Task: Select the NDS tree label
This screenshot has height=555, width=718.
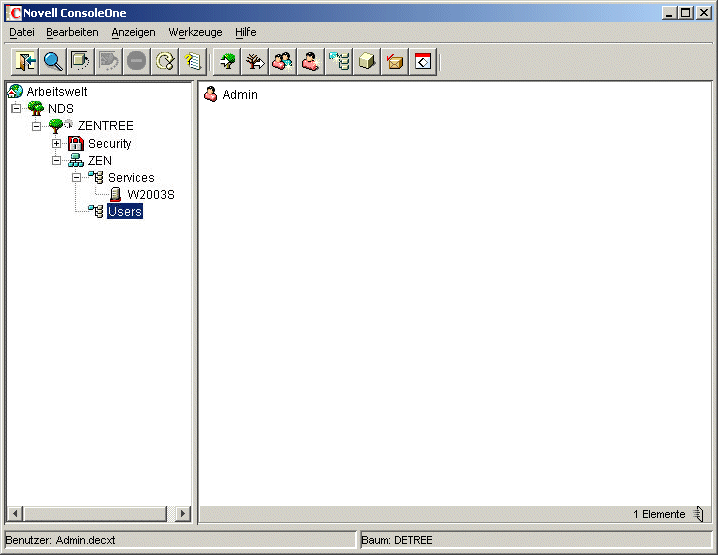Action: click(x=60, y=109)
